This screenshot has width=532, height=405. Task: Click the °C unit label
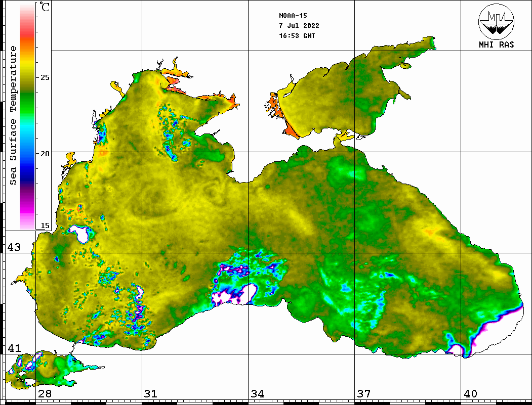[45, 7]
